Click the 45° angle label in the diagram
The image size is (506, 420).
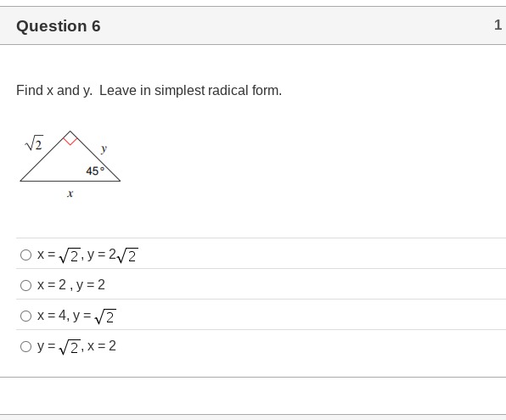click(x=95, y=171)
